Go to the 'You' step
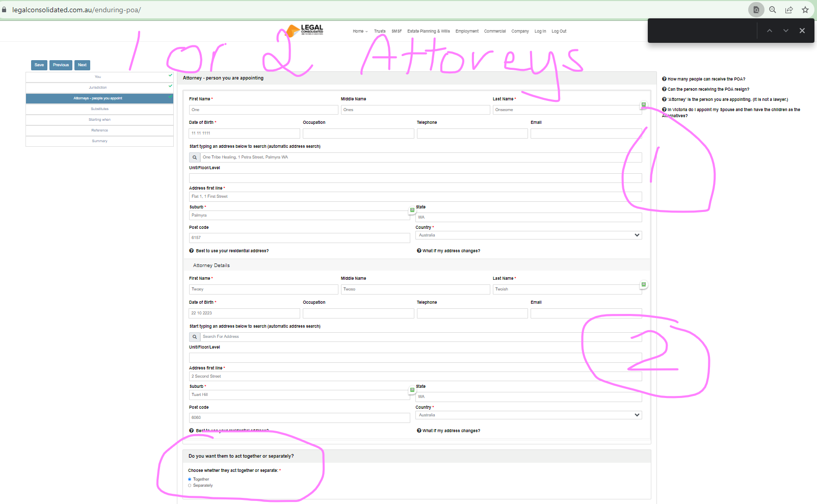Viewport: 817px width, 504px height. coord(99,77)
